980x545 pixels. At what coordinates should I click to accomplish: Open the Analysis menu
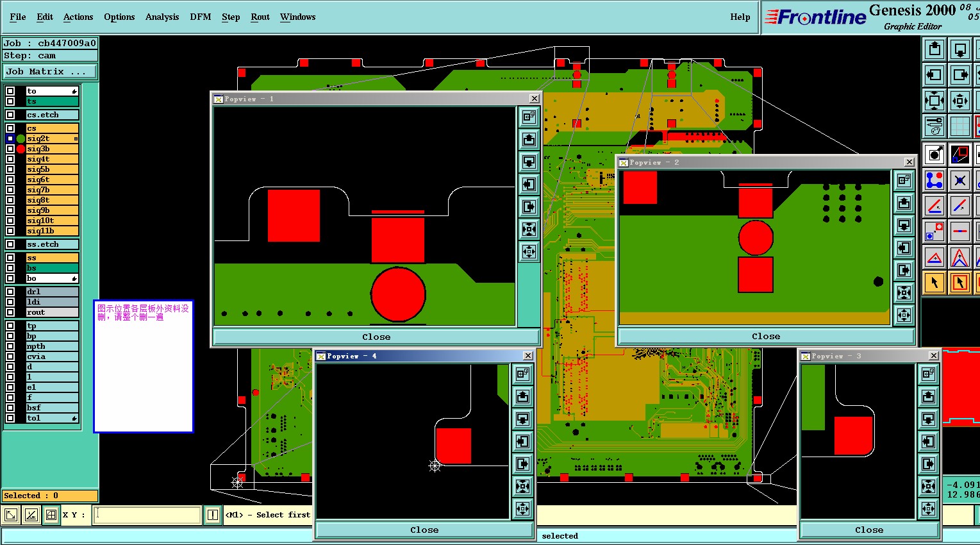pos(162,17)
